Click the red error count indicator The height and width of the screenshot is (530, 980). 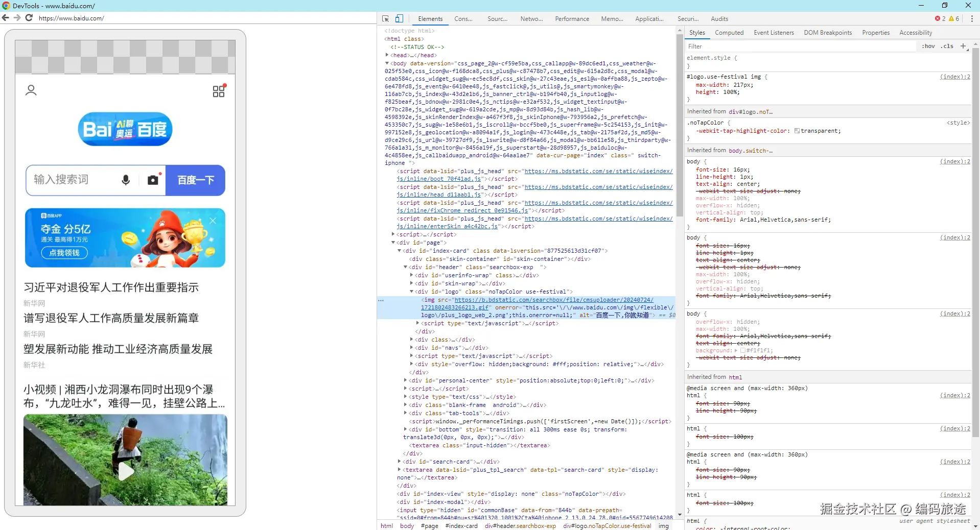(x=940, y=19)
